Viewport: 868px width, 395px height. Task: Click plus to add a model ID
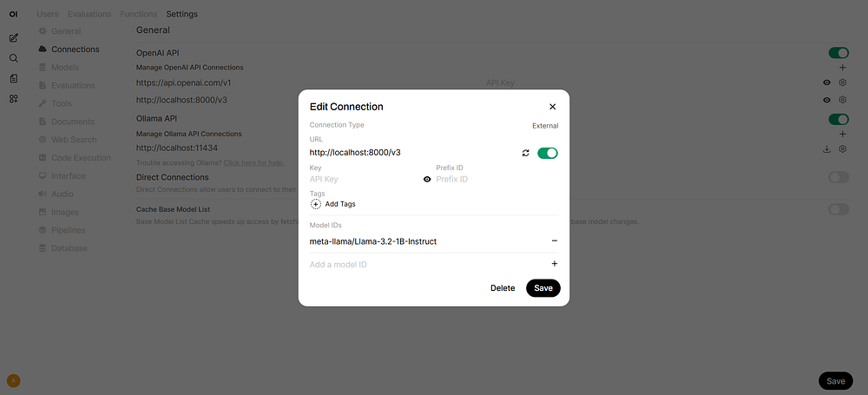(554, 264)
